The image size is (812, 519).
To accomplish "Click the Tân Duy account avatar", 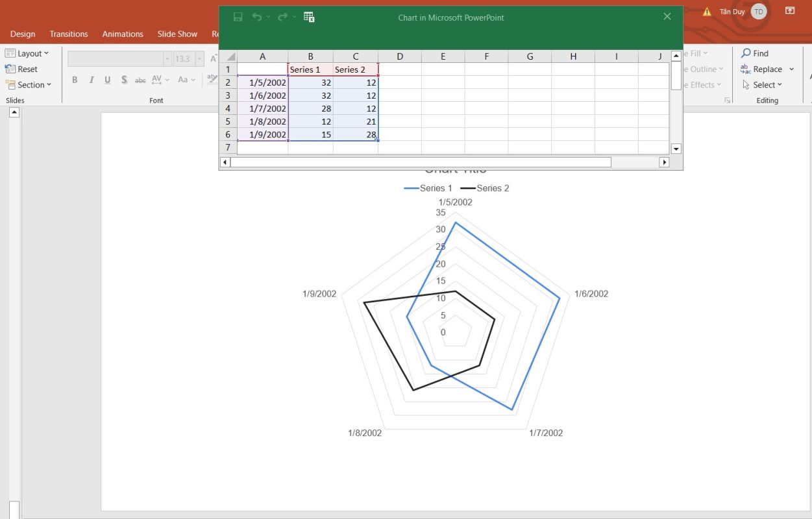I will pyautogui.click(x=758, y=12).
